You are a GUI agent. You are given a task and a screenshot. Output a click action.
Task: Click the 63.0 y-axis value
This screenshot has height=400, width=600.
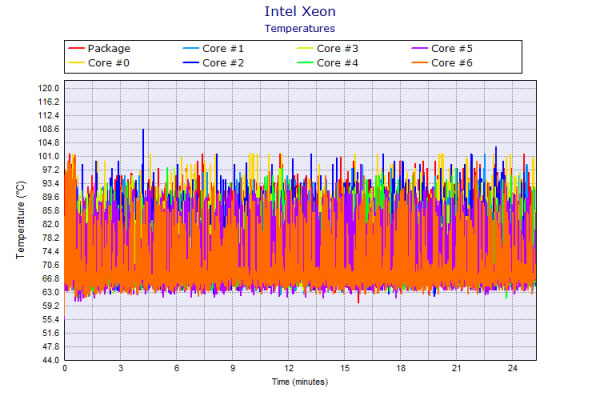coord(51,292)
